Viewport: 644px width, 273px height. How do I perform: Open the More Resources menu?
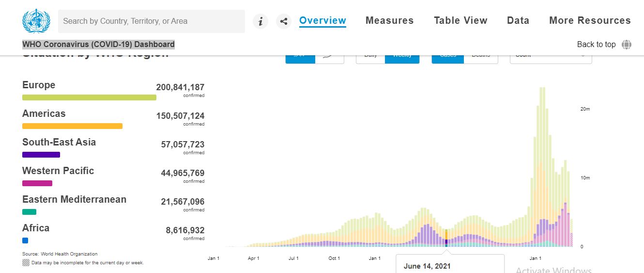click(x=590, y=20)
